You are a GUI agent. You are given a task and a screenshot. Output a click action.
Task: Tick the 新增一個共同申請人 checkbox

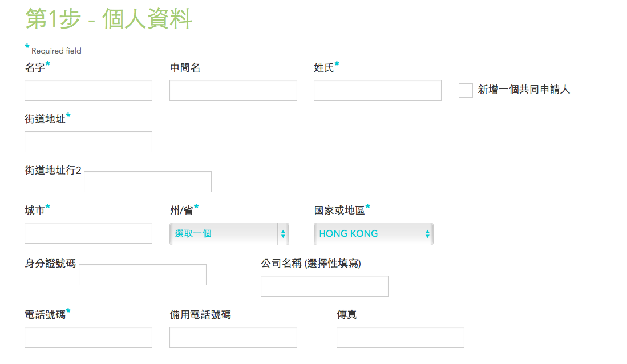tap(466, 90)
